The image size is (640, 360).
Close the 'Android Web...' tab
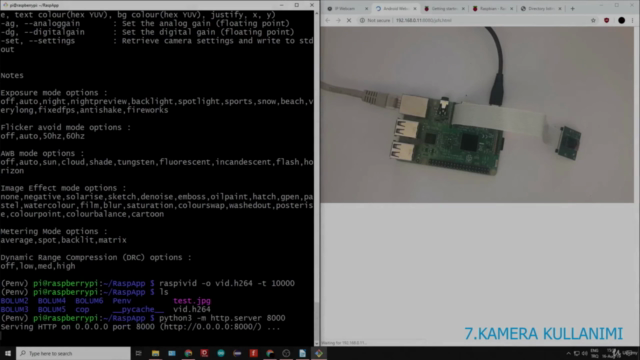click(415, 9)
